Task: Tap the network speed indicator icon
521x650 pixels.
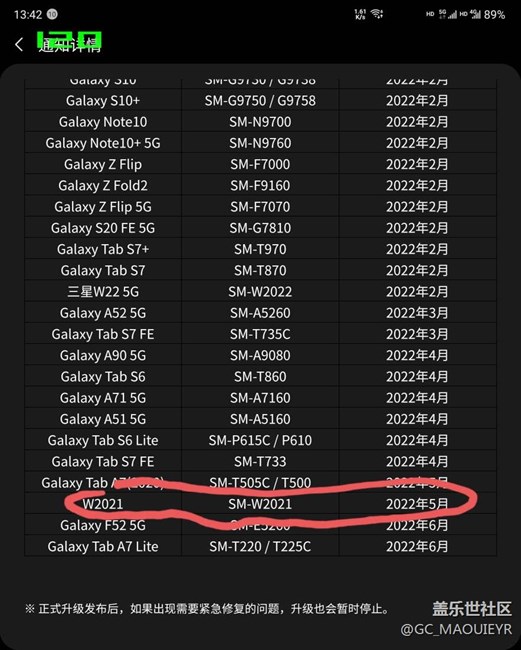Action: point(360,15)
